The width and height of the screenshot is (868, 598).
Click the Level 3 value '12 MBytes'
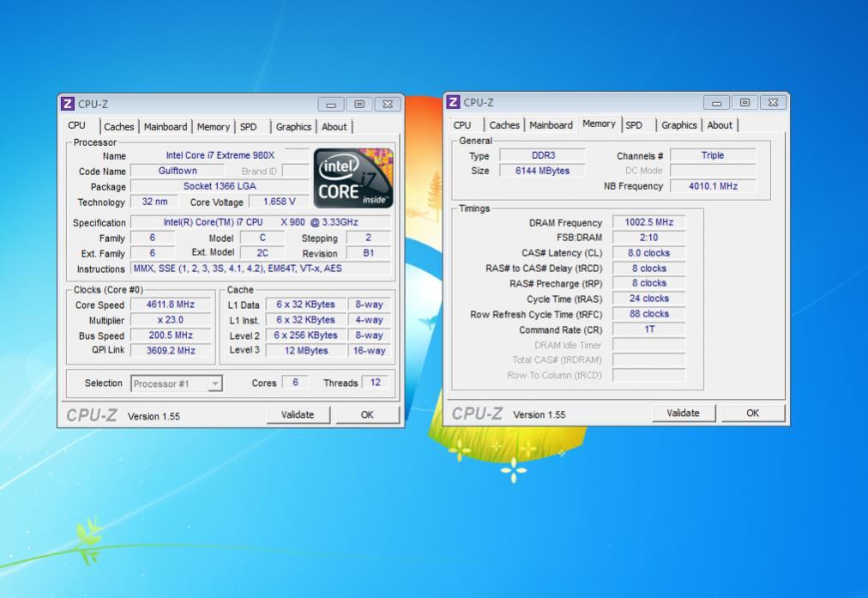[305, 351]
